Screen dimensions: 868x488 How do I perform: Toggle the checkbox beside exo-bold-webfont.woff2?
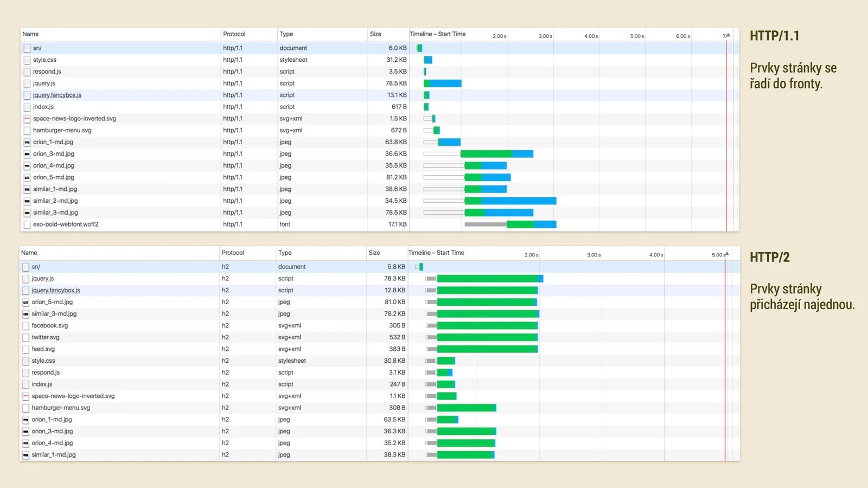tap(26, 224)
